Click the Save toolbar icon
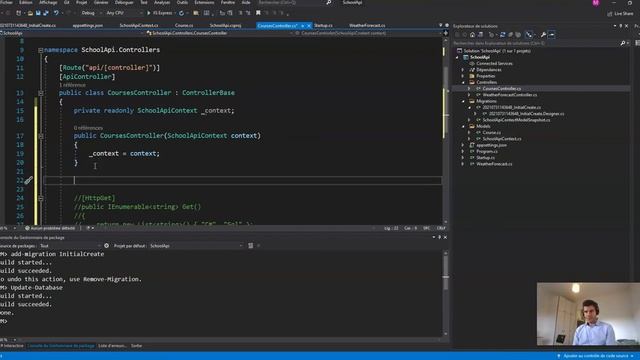Viewport: 640px width, 360px height. click(38, 13)
